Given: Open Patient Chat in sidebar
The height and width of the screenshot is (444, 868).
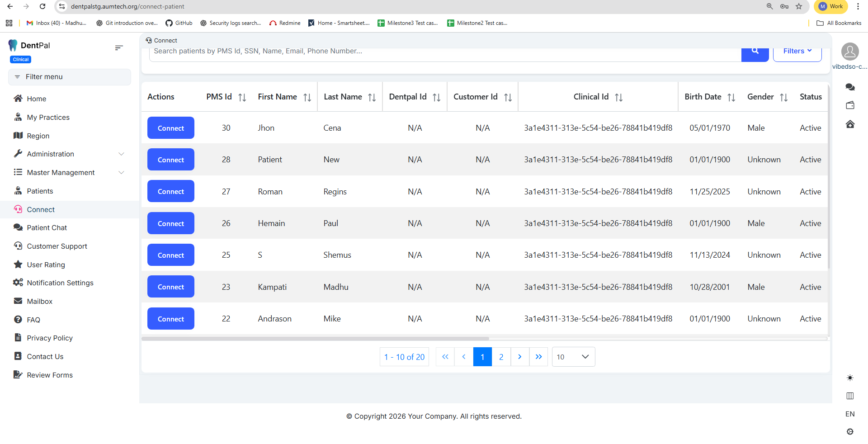Looking at the screenshot, I should 47,228.
